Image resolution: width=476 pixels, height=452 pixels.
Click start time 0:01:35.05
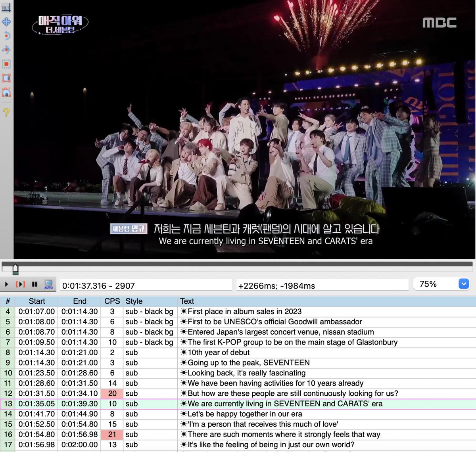coord(37,404)
